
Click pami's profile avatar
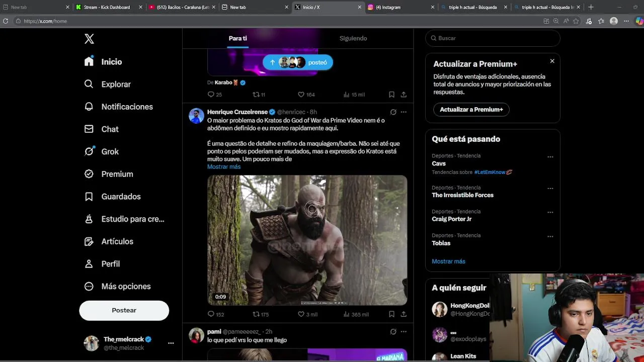(x=196, y=335)
